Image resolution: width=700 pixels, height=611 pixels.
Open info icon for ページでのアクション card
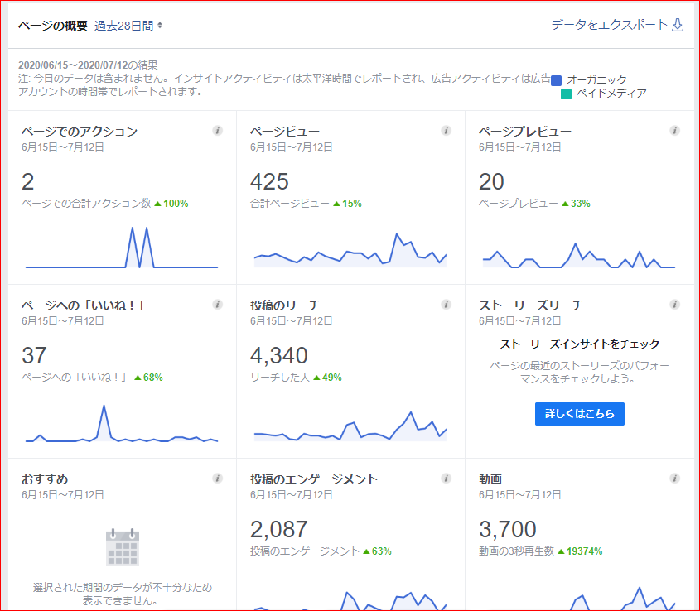click(x=217, y=131)
